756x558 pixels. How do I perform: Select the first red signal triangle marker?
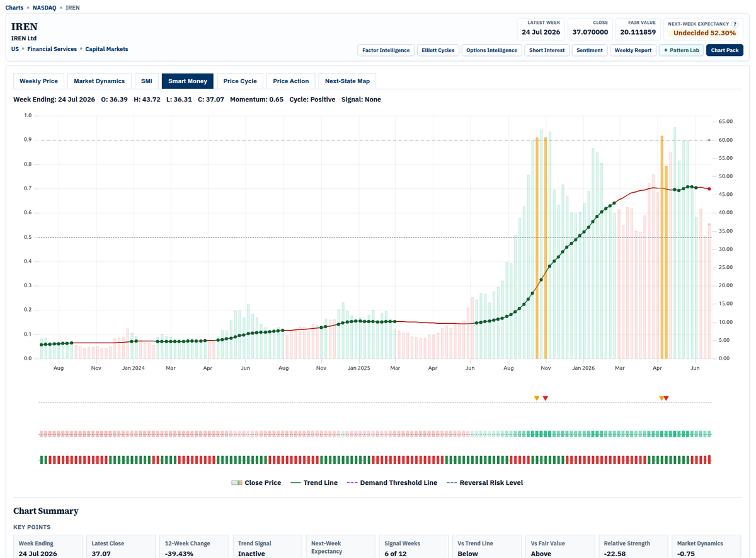pyautogui.click(x=546, y=398)
